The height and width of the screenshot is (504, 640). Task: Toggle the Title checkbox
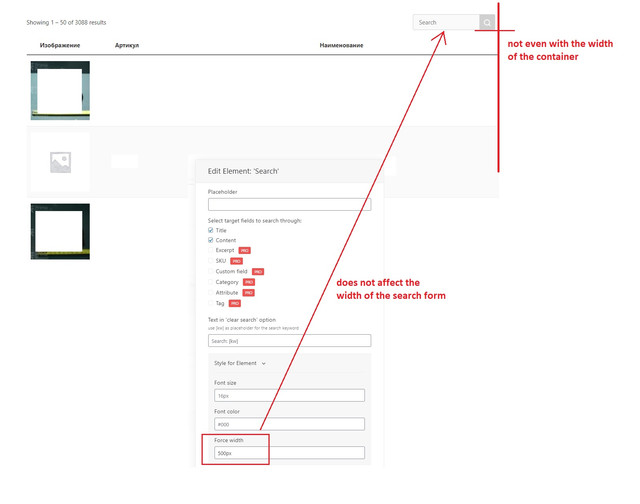tap(211, 230)
